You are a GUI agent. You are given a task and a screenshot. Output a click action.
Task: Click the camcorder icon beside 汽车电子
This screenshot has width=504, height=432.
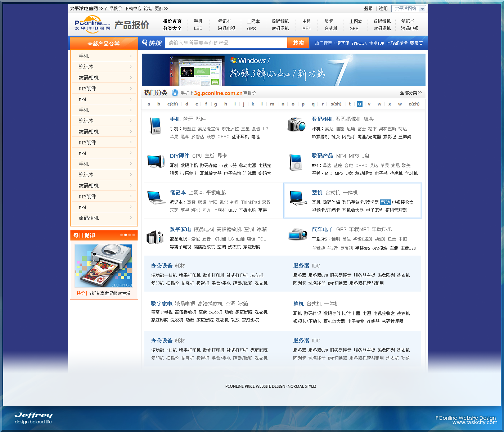297,234
